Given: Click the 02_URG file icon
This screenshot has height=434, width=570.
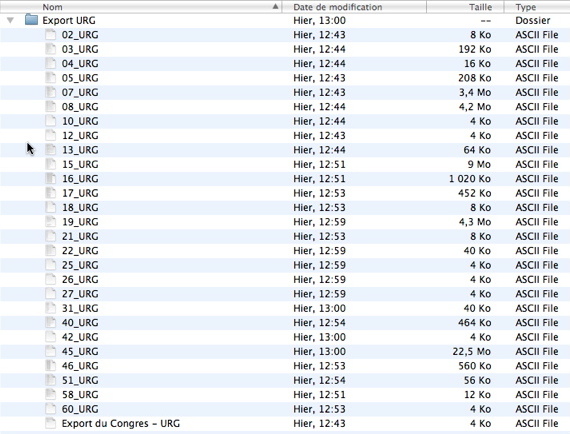Looking at the screenshot, I should tap(51, 35).
